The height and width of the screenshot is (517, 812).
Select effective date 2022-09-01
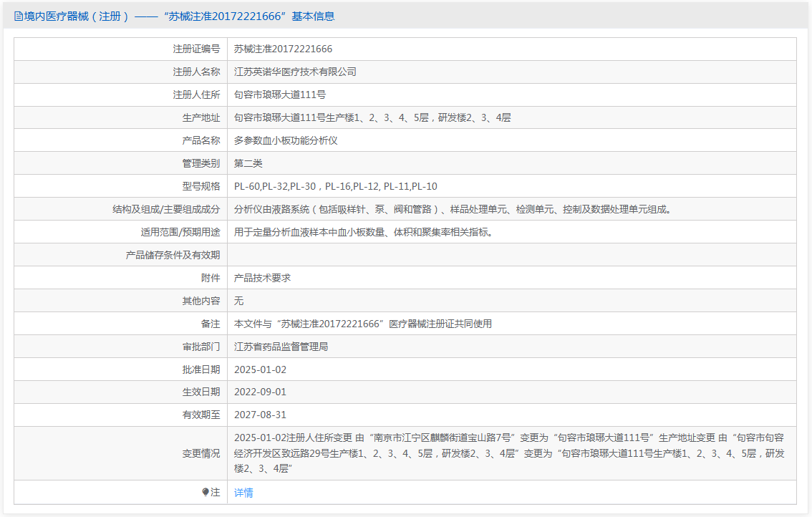[260, 392]
